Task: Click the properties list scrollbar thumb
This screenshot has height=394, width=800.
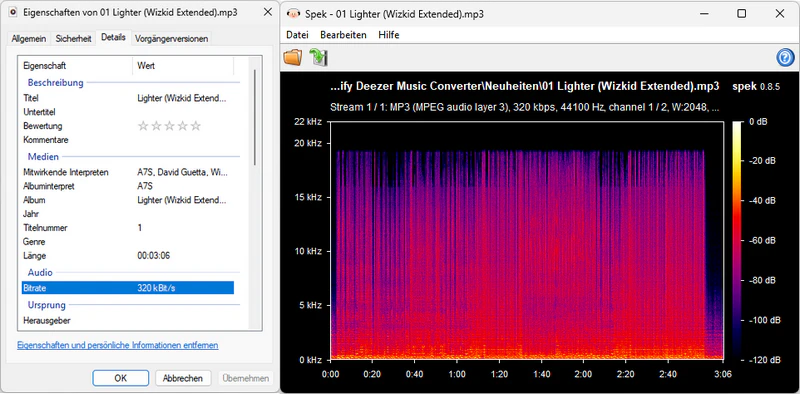Action: (255, 117)
